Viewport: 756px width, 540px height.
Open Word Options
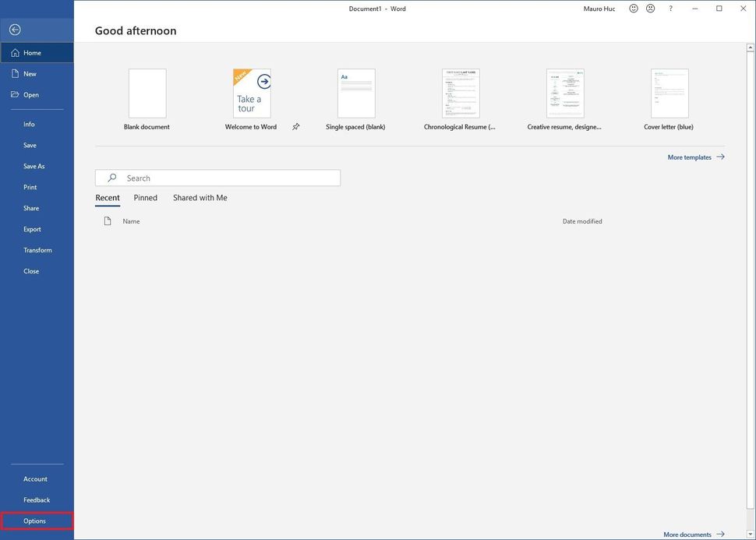click(x=34, y=520)
